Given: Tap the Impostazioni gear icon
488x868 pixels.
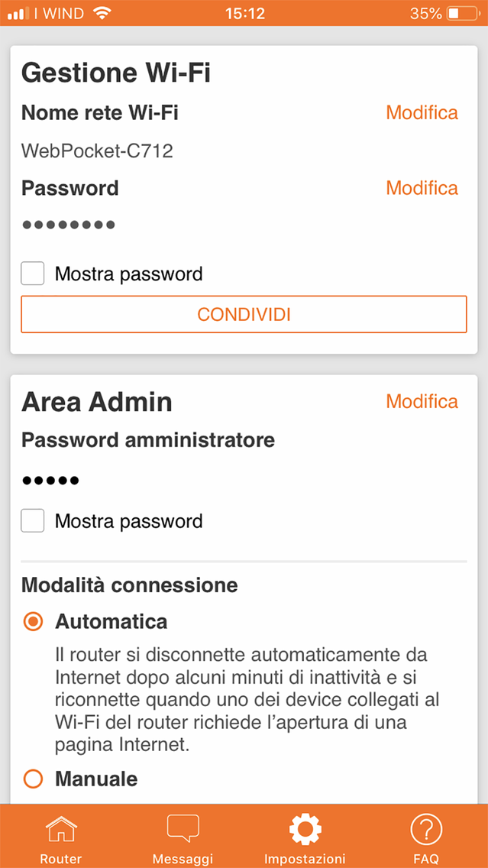Looking at the screenshot, I should pyautogui.click(x=305, y=829).
